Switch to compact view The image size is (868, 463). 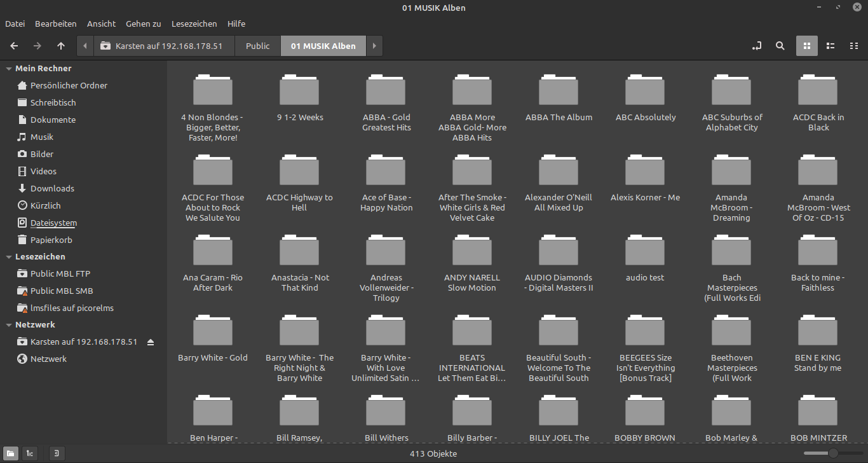tap(854, 46)
